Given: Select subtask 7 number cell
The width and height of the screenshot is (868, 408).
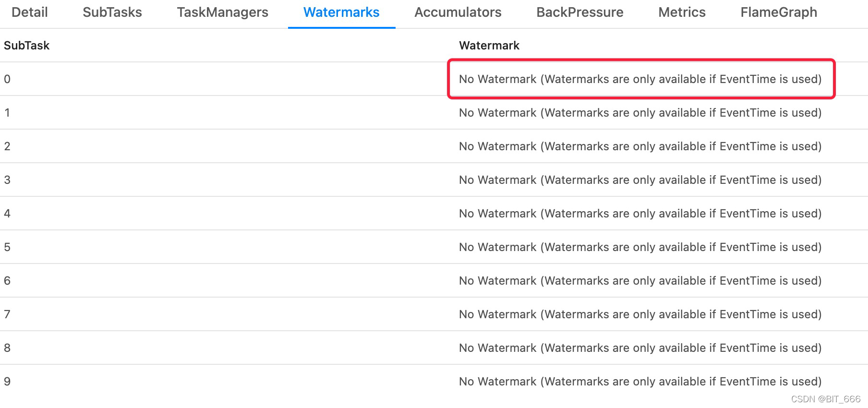Looking at the screenshot, I should [x=7, y=314].
